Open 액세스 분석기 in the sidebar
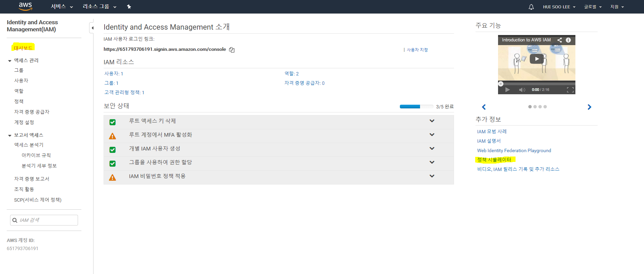Viewport: 644px width, 274px height. [29, 145]
